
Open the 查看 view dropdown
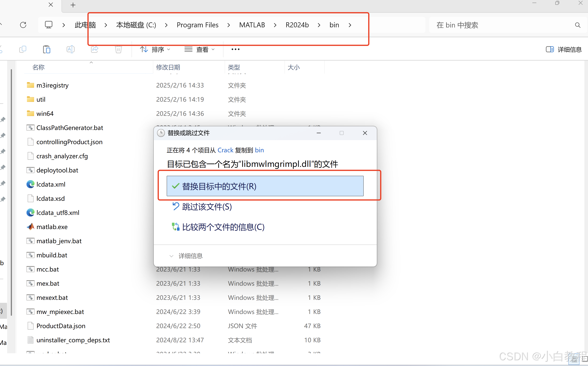(199, 49)
